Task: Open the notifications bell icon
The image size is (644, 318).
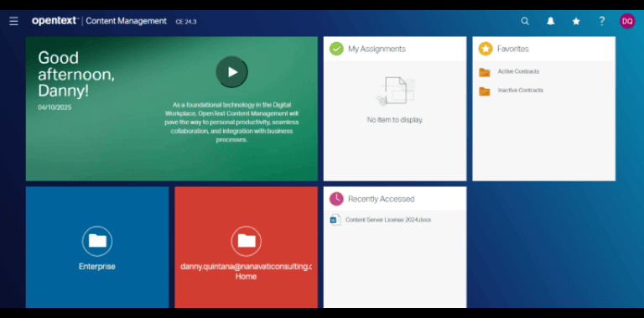Action: pos(550,21)
